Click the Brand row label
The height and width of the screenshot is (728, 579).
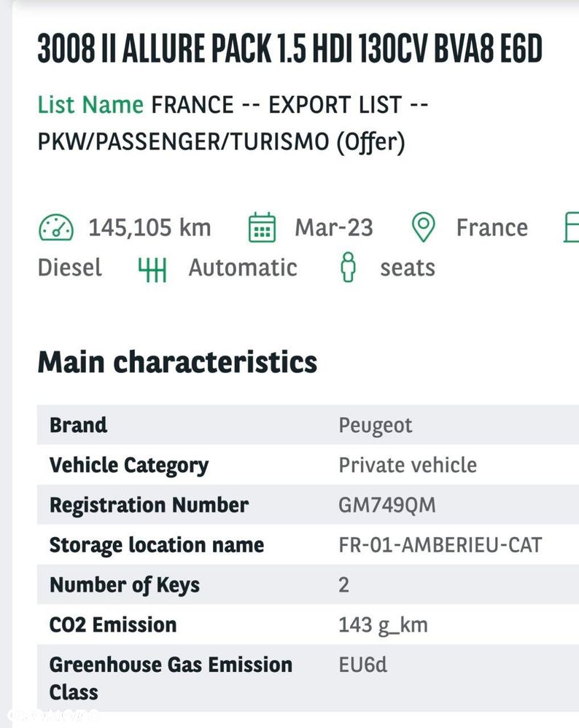tap(79, 425)
